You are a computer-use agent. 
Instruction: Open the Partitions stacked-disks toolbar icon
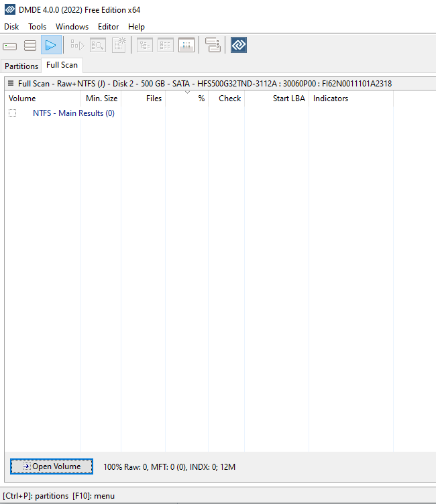pyautogui.click(x=30, y=46)
